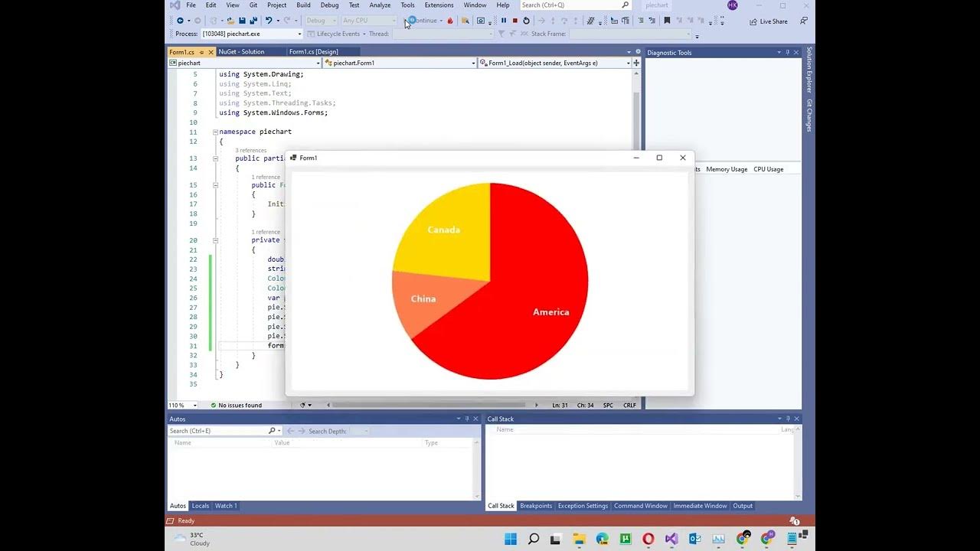Viewport: 980px width, 551px height.
Task: Click the Navigate Backward toolbar icon
Action: coord(180,21)
